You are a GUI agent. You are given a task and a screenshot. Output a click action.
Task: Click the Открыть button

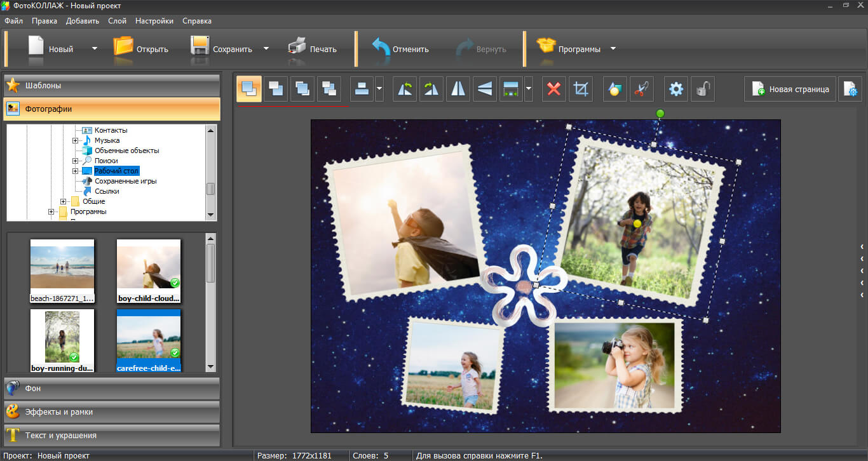[x=141, y=49]
